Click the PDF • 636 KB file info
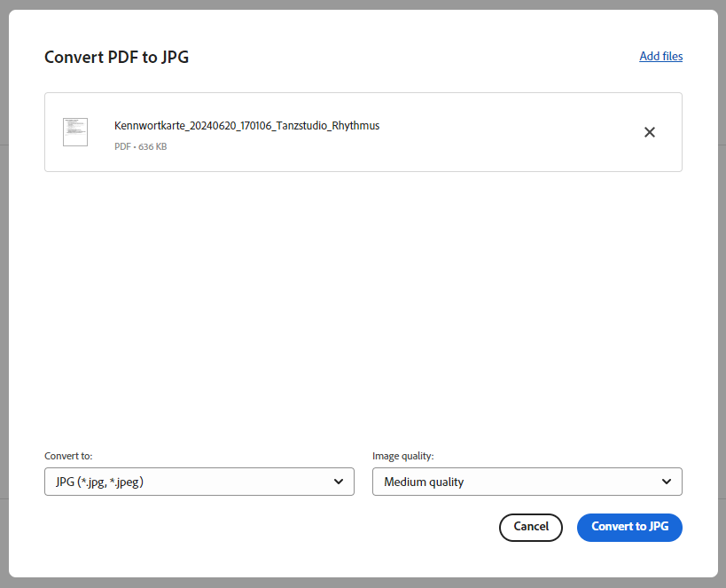The height and width of the screenshot is (588, 726). (x=140, y=146)
